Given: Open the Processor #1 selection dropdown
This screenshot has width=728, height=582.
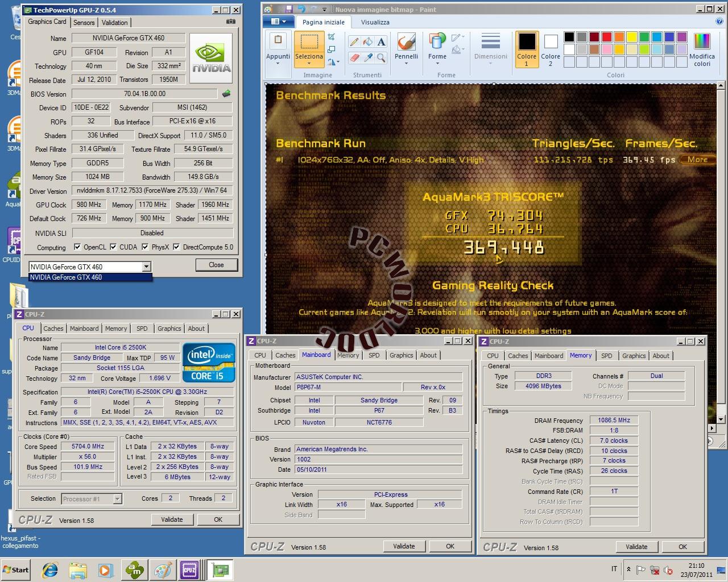Looking at the screenshot, I should click(117, 498).
